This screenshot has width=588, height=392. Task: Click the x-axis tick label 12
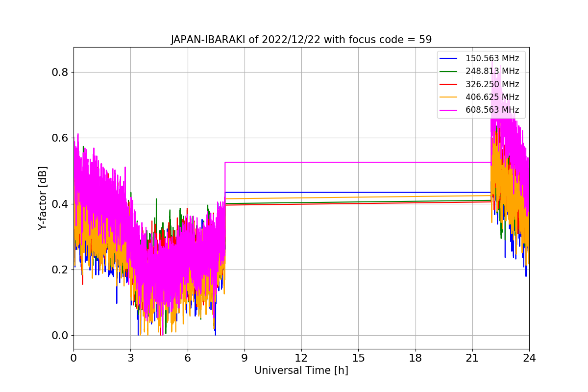pyautogui.click(x=301, y=358)
